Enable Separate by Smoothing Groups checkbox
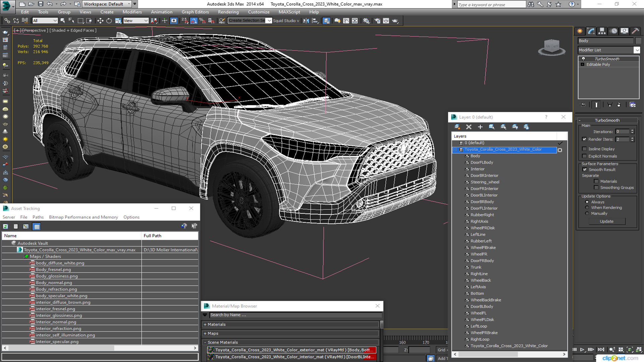The image size is (644, 362). click(x=596, y=188)
